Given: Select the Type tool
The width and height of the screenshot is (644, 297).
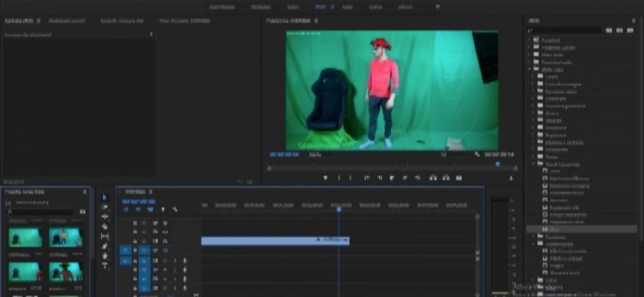Looking at the screenshot, I should pyautogui.click(x=105, y=266).
